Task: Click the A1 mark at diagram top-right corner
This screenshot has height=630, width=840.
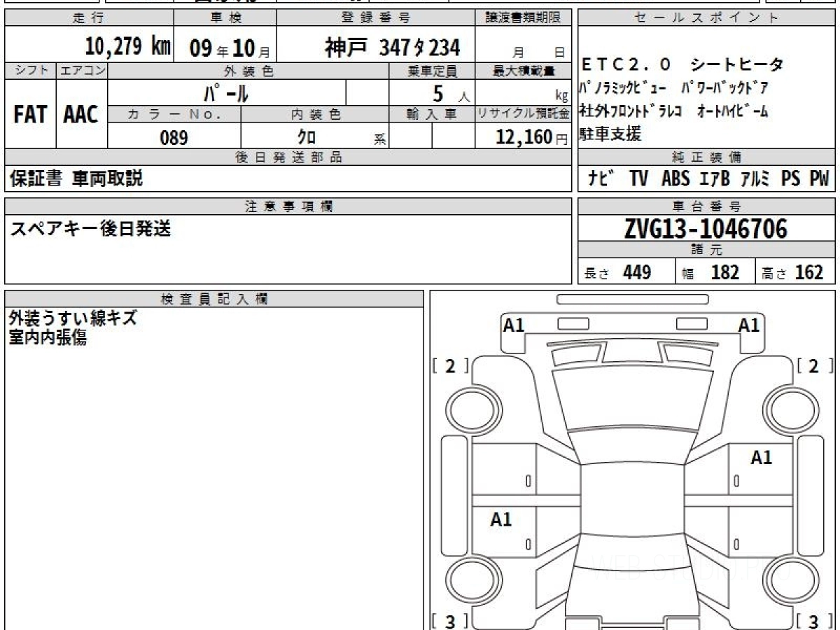Action: (x=748, y=325)
